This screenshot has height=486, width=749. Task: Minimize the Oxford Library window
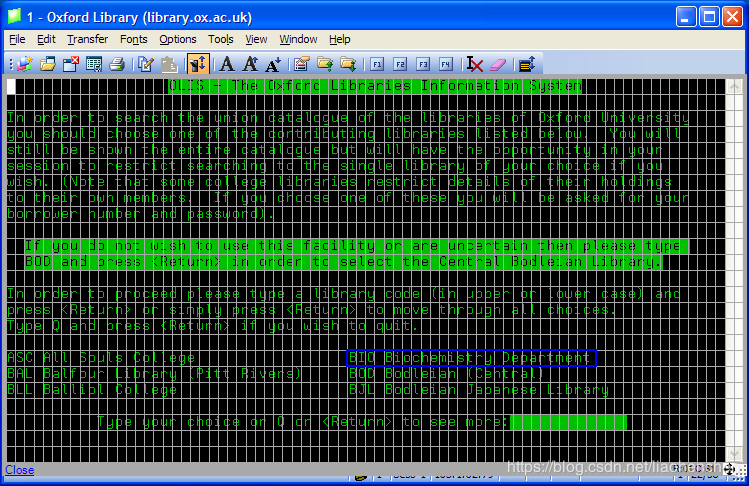tap(686, 17)
